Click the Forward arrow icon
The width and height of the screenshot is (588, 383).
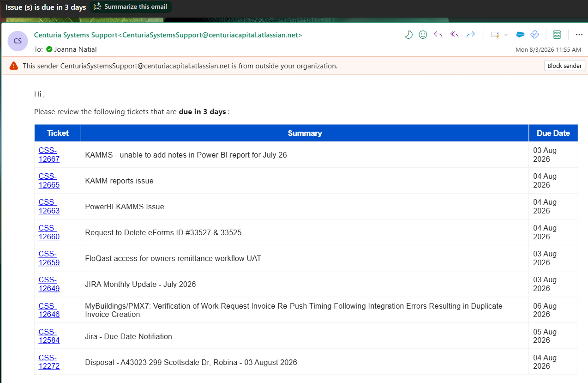point(471,35)
